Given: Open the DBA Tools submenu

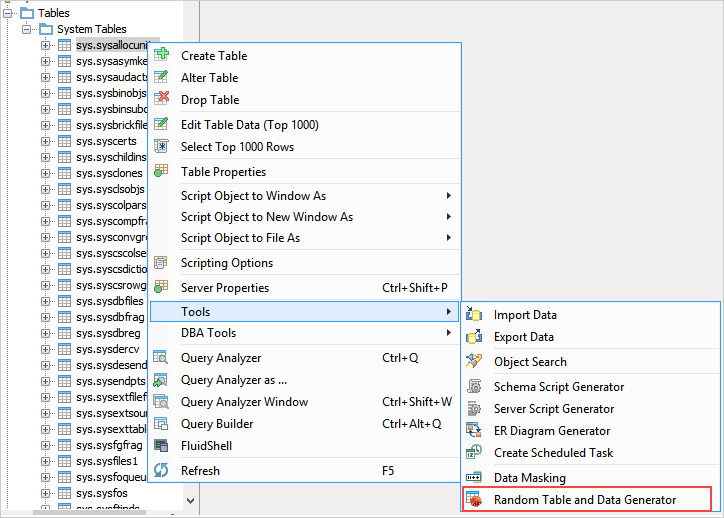Looking at the screenshot, I should pyautogui.click(x=208, y=333).
